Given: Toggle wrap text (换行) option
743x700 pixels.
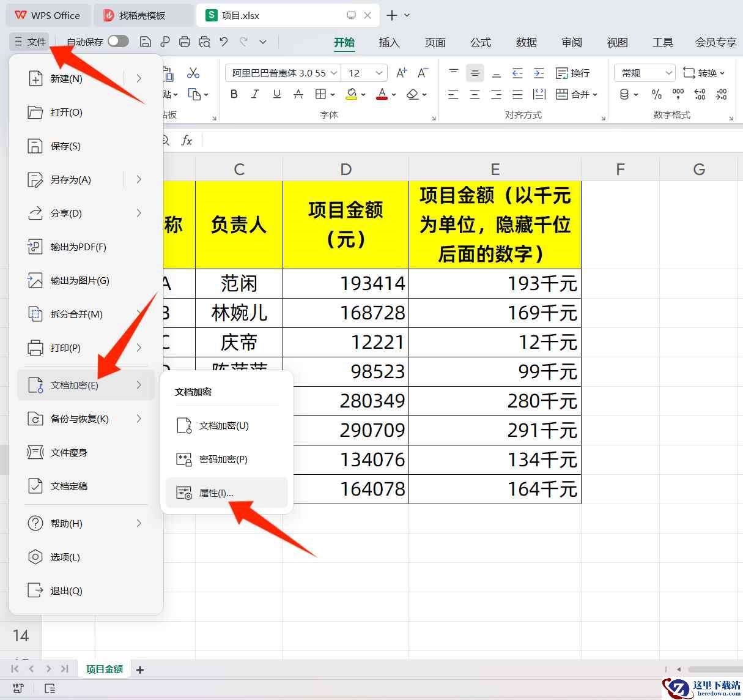Looking at the screenshot, I should click(x=572, y=73).
